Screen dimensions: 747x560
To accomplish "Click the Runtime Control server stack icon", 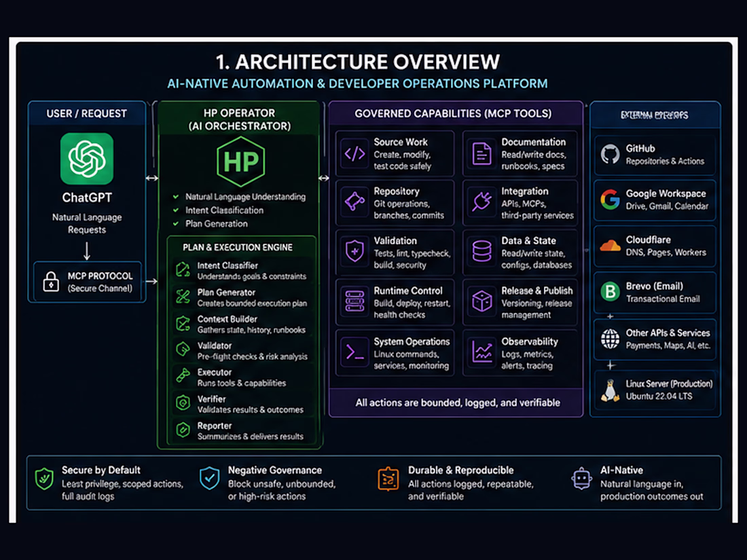I will coord(355,301).
